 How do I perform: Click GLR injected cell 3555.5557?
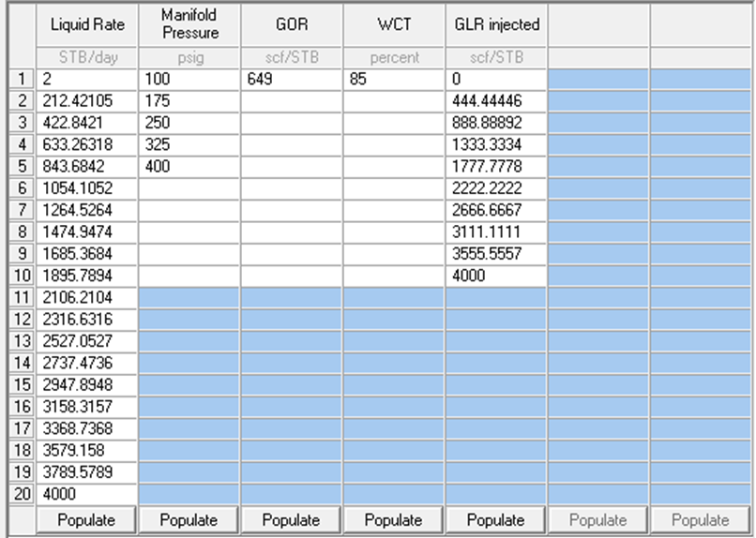pos(496,254)
